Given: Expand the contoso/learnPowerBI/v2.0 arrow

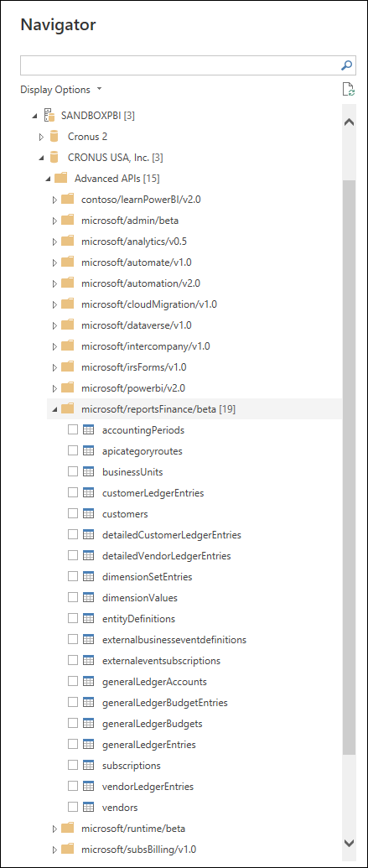Looking at the screenshot, I should [54, 200].
